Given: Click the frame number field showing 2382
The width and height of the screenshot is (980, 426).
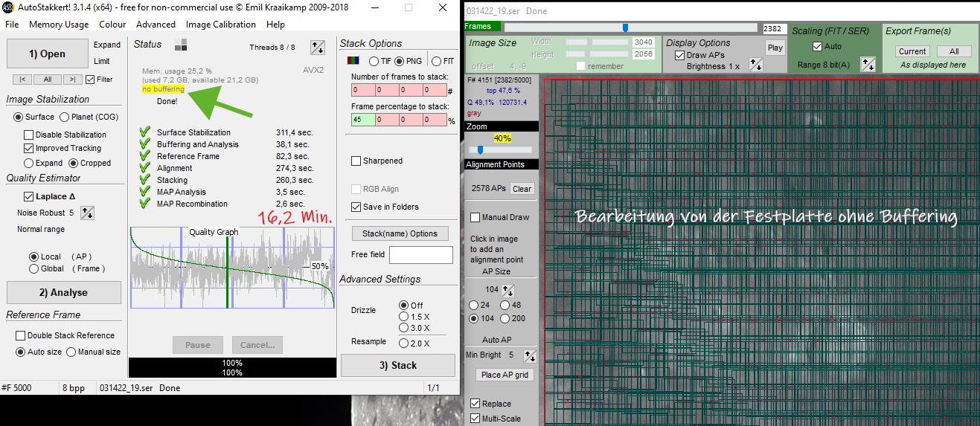Looking at the screenshot, I should tap(775, 28).
